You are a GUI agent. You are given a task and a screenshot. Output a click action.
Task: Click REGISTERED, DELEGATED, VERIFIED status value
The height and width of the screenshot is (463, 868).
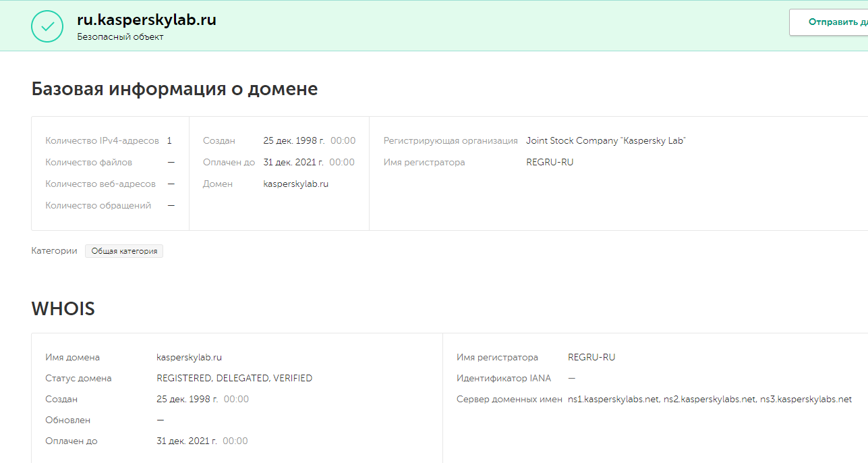point(234,379)
